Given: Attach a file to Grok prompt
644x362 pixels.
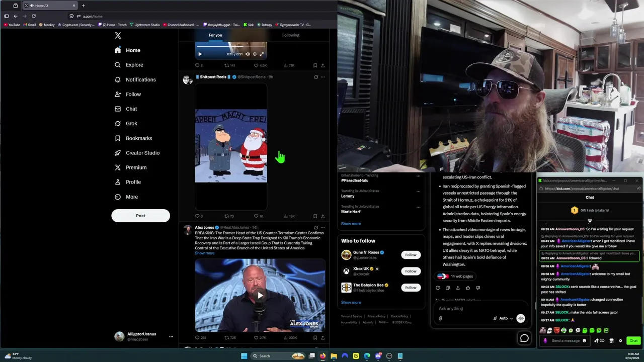Looking at the screenshot, I should pyautogui.click(x=440, y=318).
